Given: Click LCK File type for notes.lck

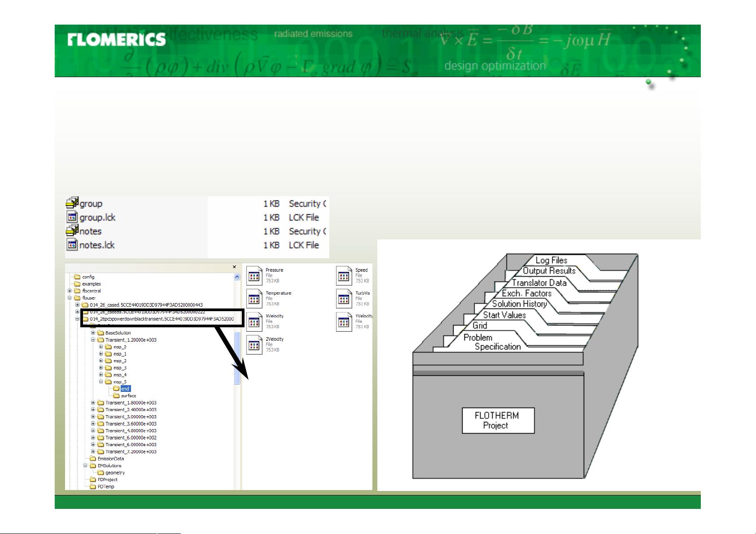Looking at the screenshot, I should (x=304, y=245).
